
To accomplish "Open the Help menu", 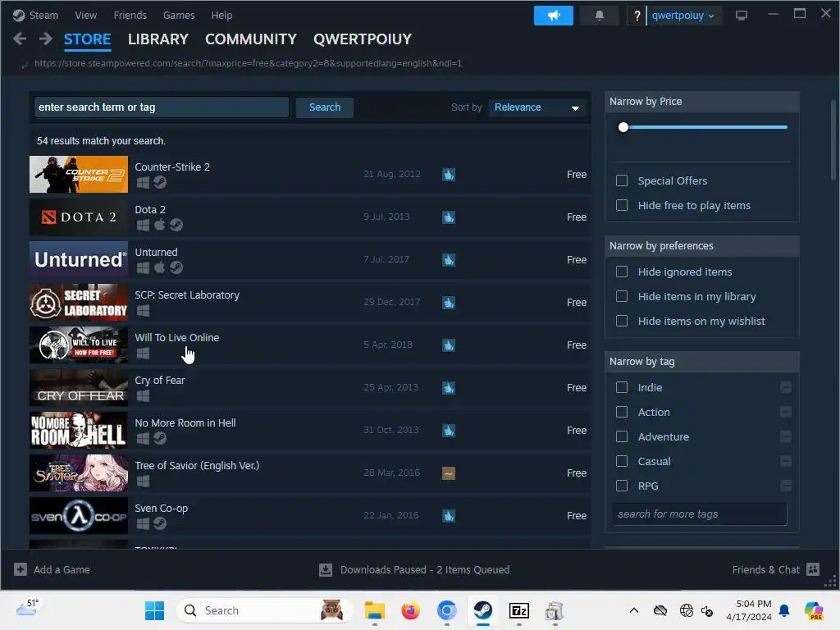I will (x=221, y=16).
